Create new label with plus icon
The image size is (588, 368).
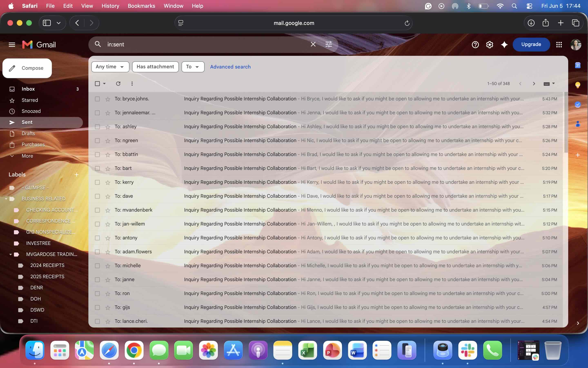tap(76, 175)
